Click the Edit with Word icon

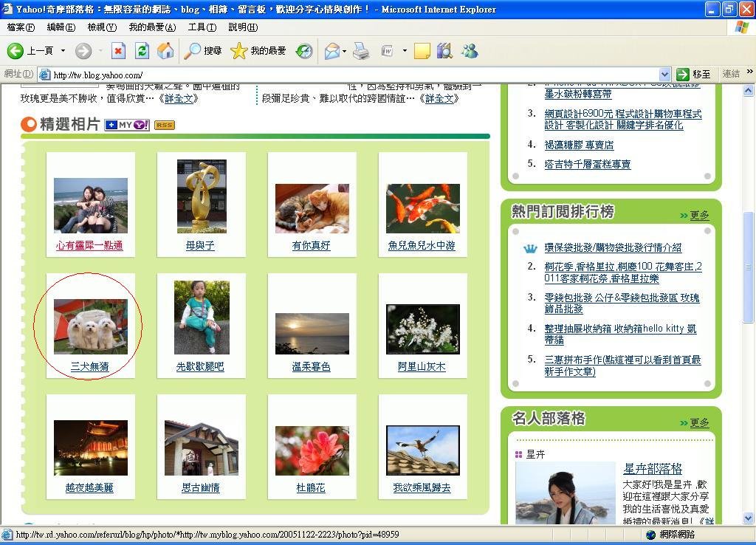pos(387,51)
